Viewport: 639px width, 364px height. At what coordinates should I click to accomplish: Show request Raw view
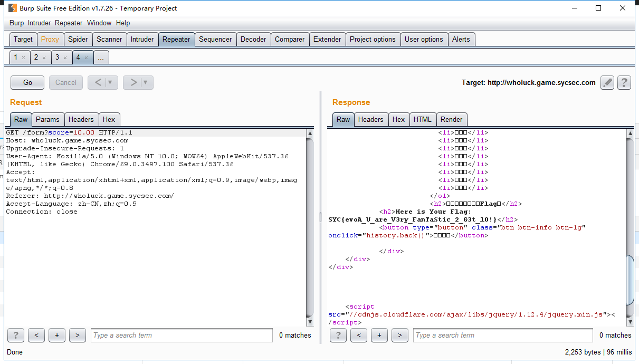coord(21,119)
